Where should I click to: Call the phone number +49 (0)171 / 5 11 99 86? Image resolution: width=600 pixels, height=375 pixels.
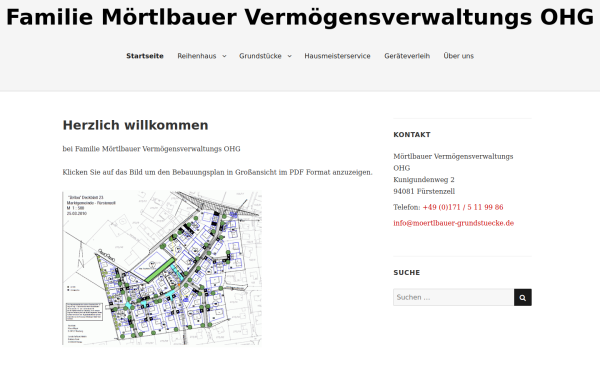[463, 207]
